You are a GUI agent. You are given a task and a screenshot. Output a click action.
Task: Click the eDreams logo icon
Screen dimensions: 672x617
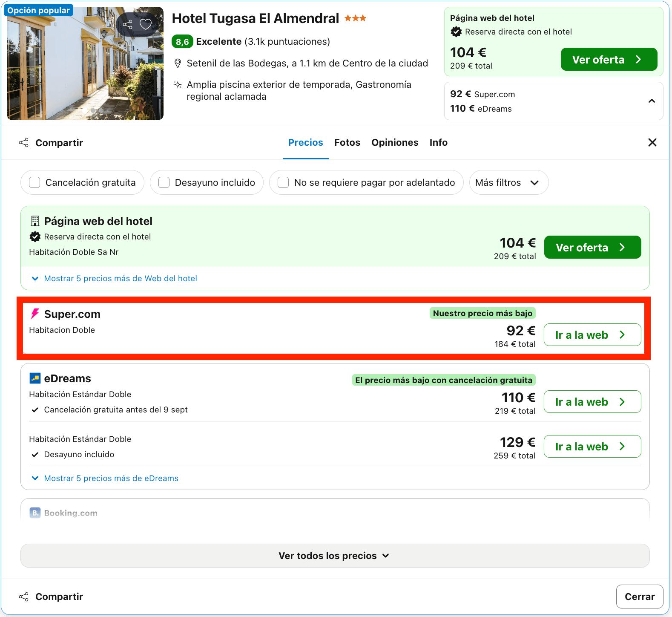tap(35, 378)
